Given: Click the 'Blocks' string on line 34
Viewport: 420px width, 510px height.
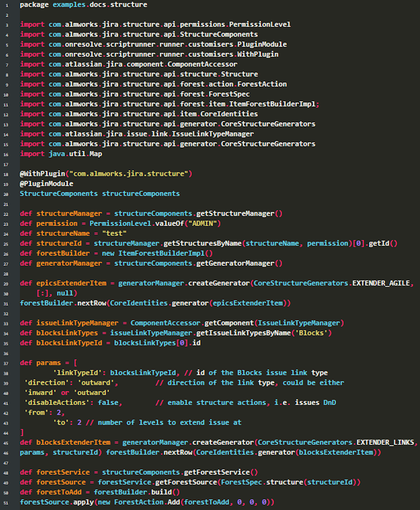Looking at the screenshot, I should tap(311, 333).
